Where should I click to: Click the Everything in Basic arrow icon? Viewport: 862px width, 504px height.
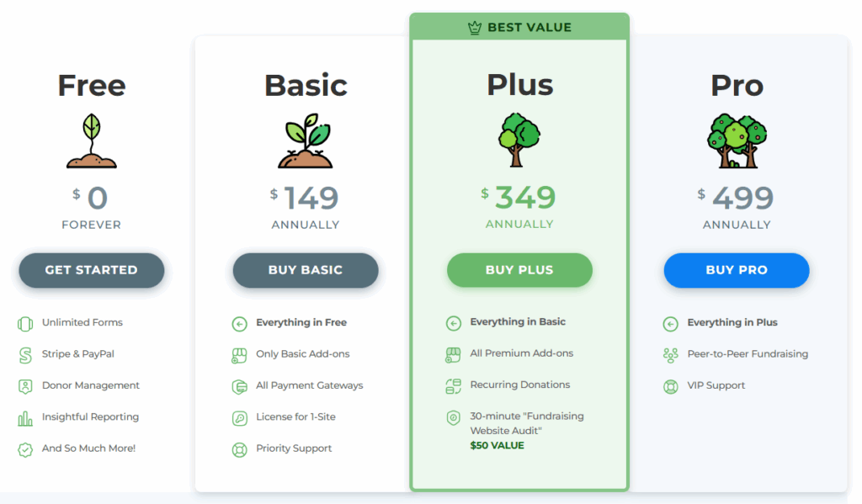tap(455, 322)
